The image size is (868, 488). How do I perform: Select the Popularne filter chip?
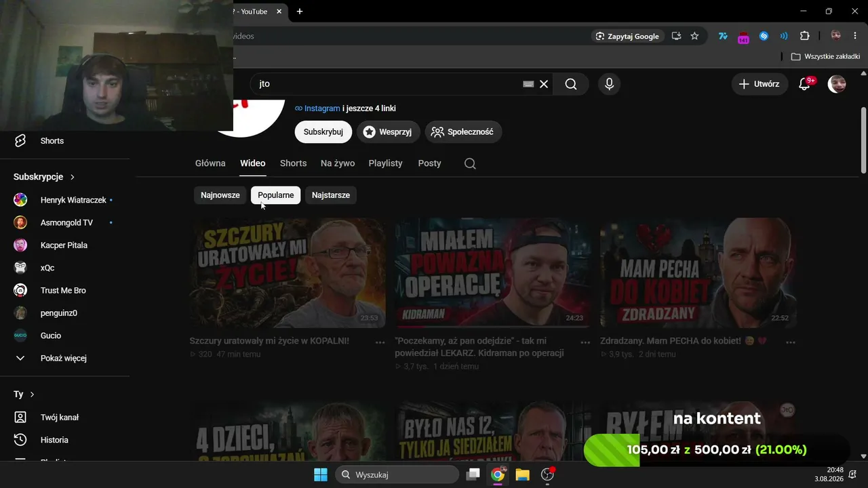click(276, 195)
